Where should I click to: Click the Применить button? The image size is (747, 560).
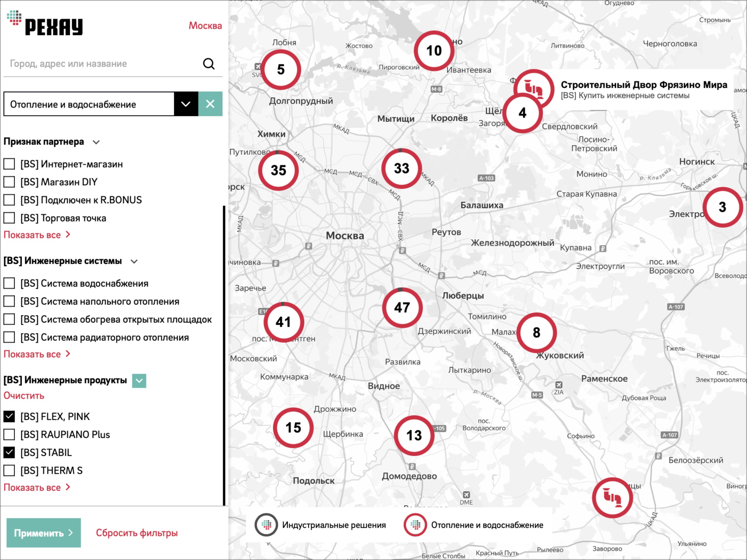coord(43,533)
